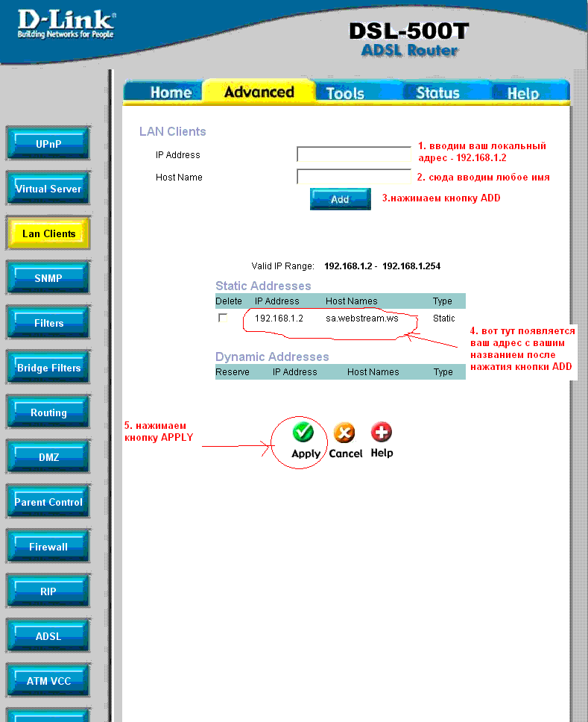
Task: Open the UPnP settings page
Action: coord(48,143)
